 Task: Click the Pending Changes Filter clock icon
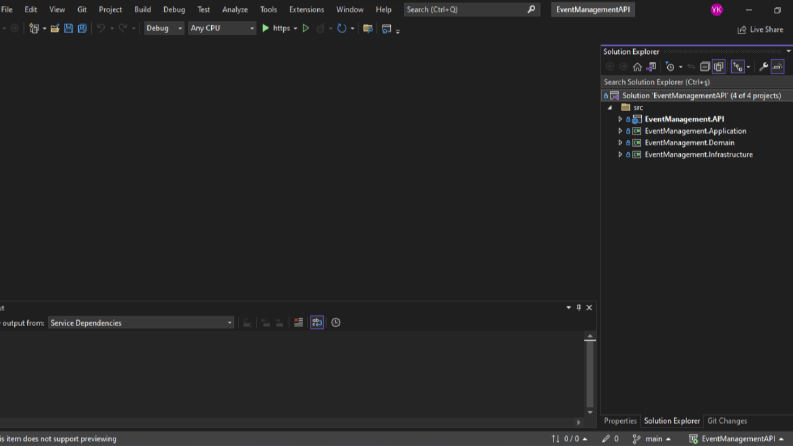(670, 67)
